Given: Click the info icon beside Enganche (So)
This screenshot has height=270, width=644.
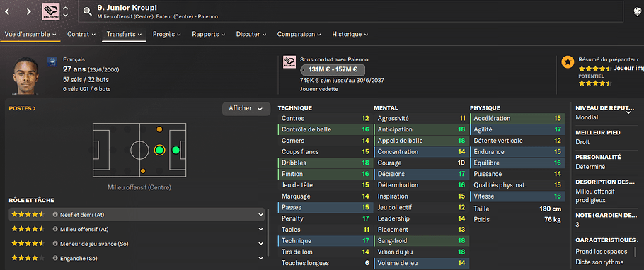Looking at the screenshot, I should coord(54,259).
